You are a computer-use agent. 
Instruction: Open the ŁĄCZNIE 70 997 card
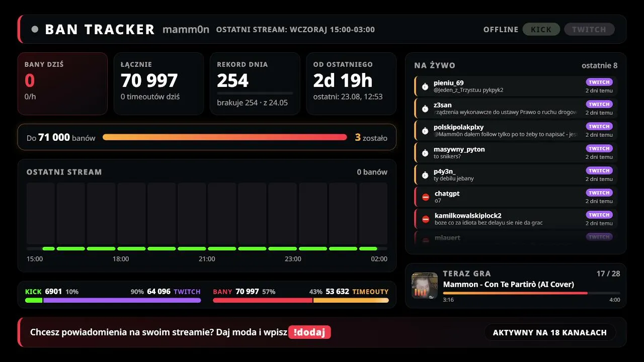pos(158,83)
